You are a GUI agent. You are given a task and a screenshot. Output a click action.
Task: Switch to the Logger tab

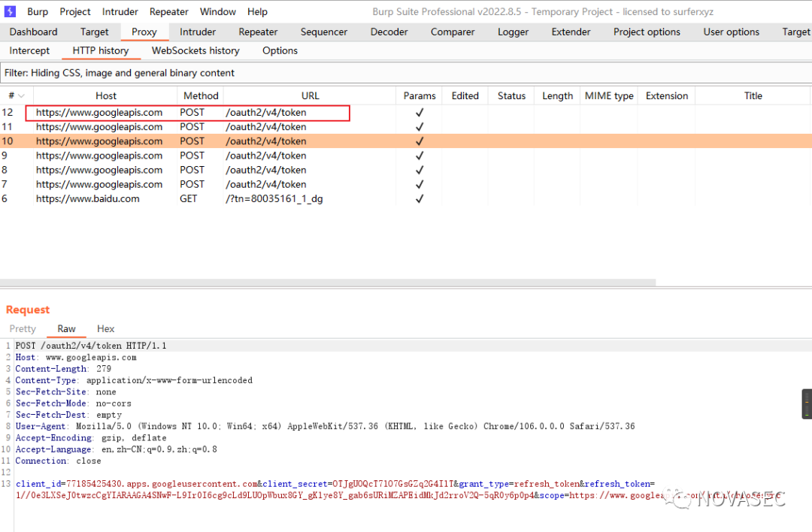click(x=514, y=32)
